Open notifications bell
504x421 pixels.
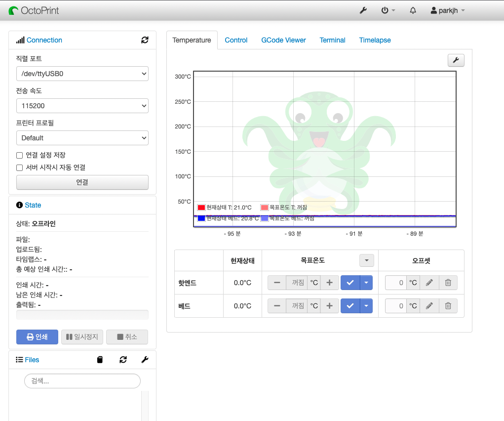(413, 10)
